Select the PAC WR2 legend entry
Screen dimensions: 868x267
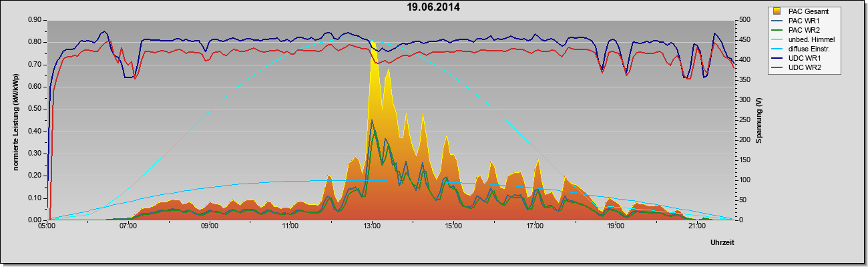(805, 30)
